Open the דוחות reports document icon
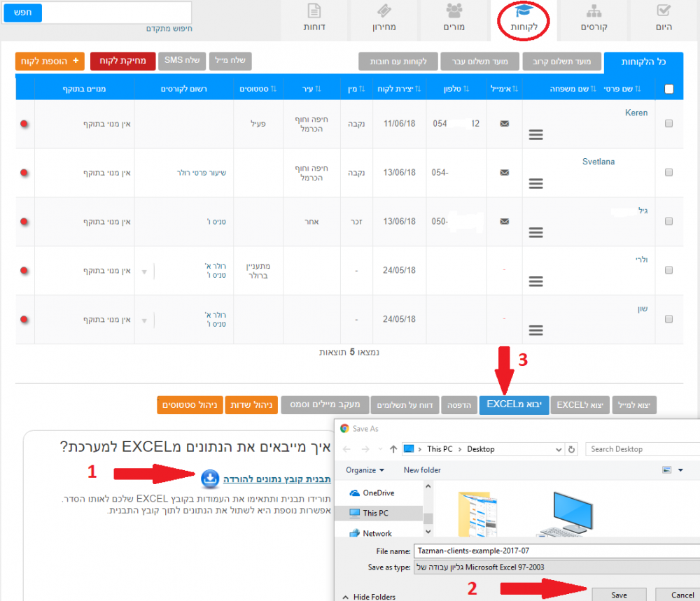This screenshot has height=601, width=700. pyautogui.click(x=314, y=12)
